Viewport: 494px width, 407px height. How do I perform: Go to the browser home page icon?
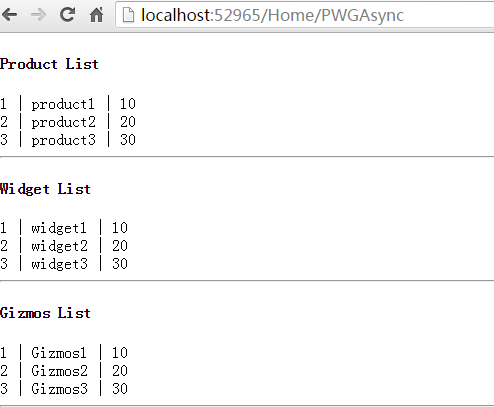pyautogui.click(x=97, y=14)
